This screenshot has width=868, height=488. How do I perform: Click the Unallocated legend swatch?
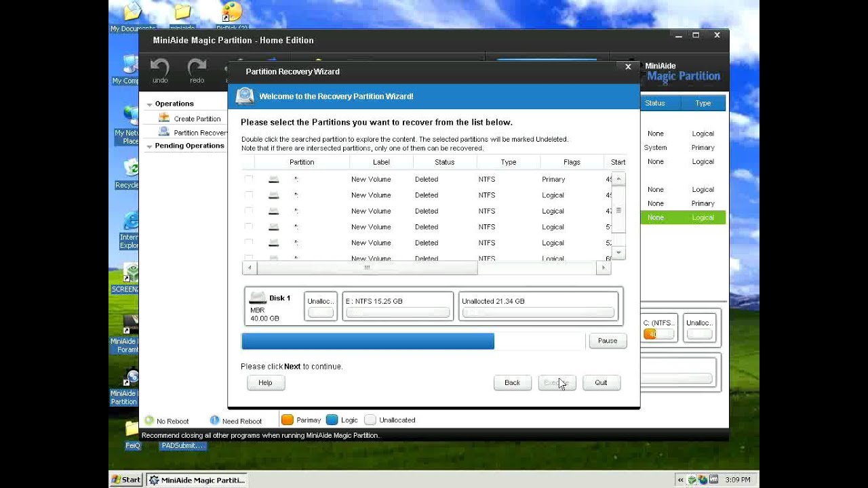(370, 420)
